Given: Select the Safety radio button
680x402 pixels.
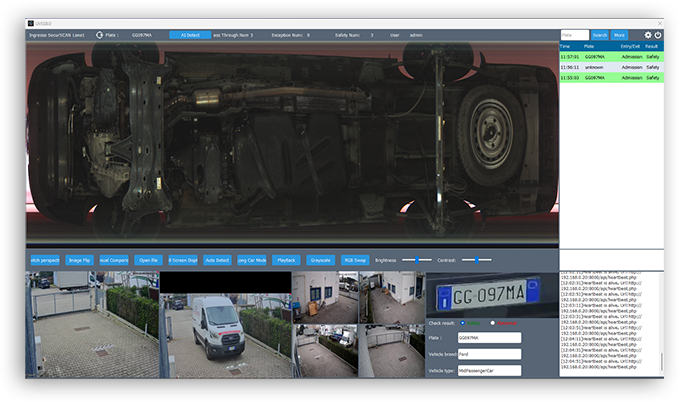Looking at the screenshot, I should [463, 323].
